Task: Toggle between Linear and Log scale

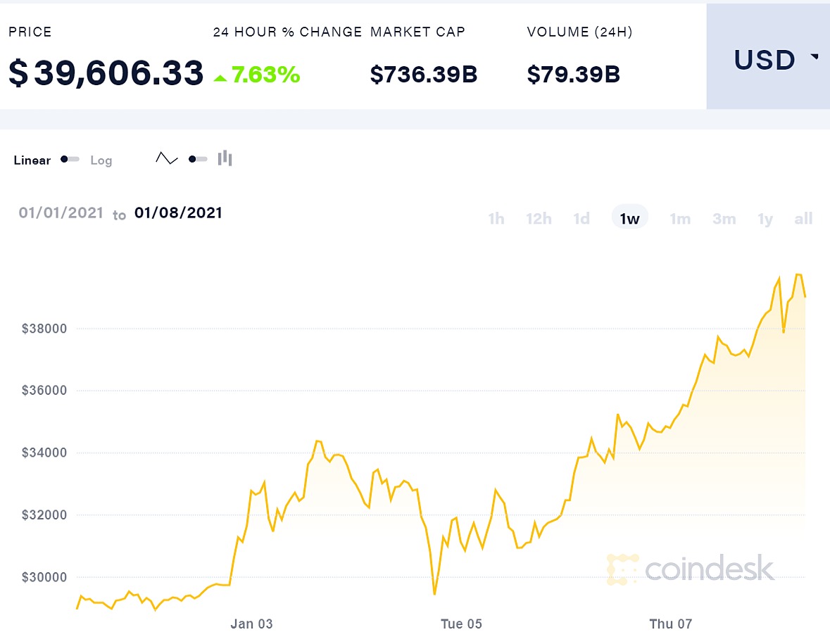Action: point(69,160)
